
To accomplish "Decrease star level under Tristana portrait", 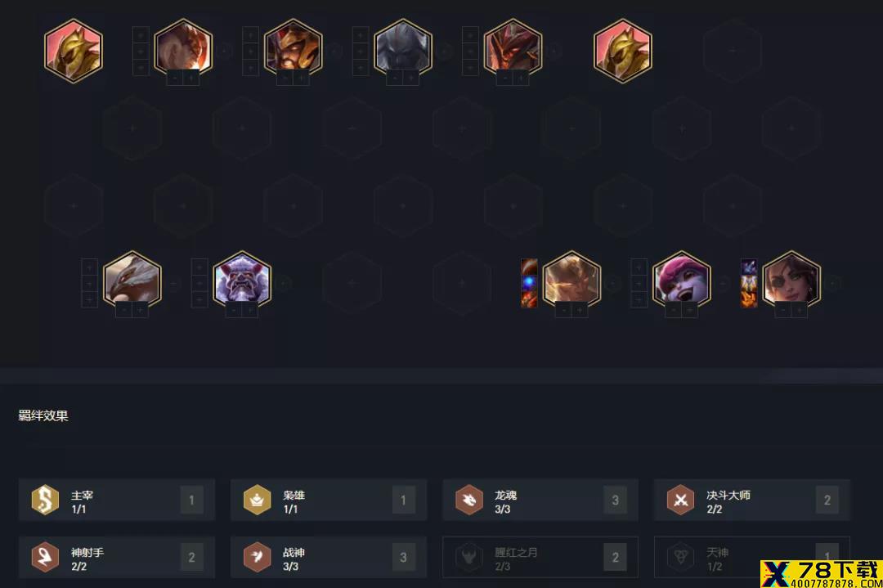I will (x=674, y=310).
